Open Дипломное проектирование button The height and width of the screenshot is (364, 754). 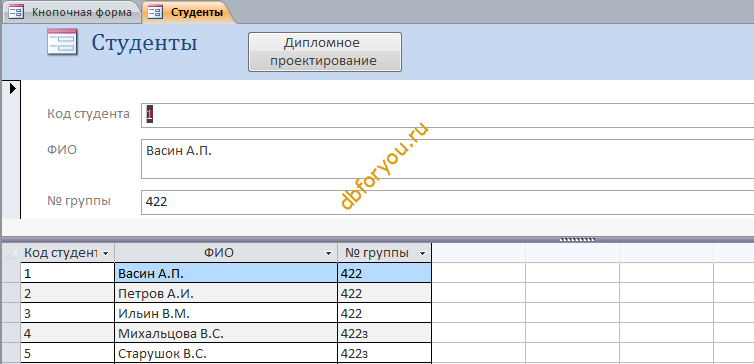pyautogui.click(x=325, y=52)
